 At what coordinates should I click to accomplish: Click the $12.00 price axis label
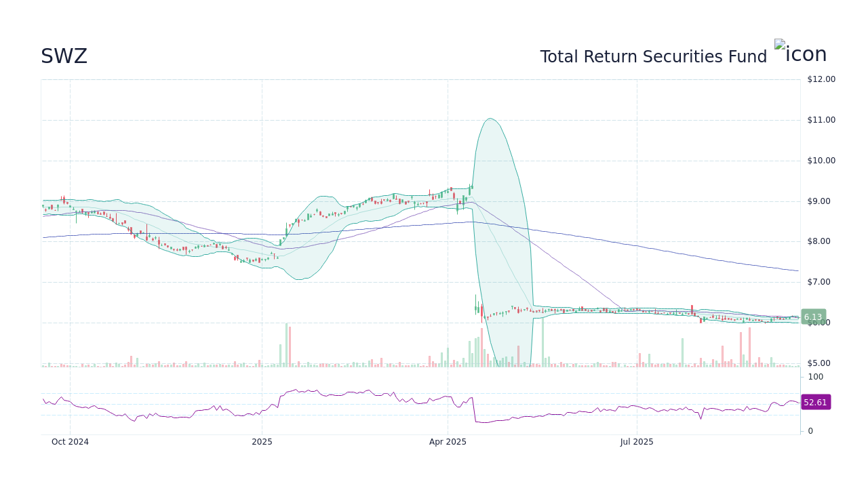coord(821,79)
